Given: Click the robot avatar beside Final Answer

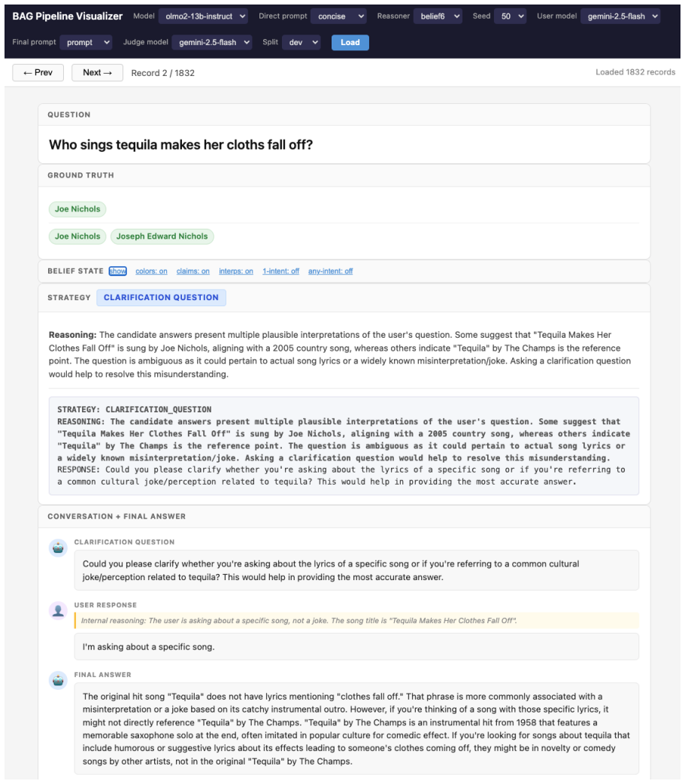Looking at the screenshot, I should pyautogui.click(x=58, y=680).
